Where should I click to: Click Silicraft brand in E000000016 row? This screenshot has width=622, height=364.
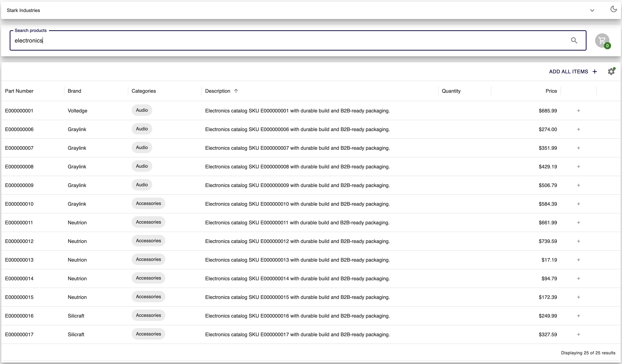(76, 316)
